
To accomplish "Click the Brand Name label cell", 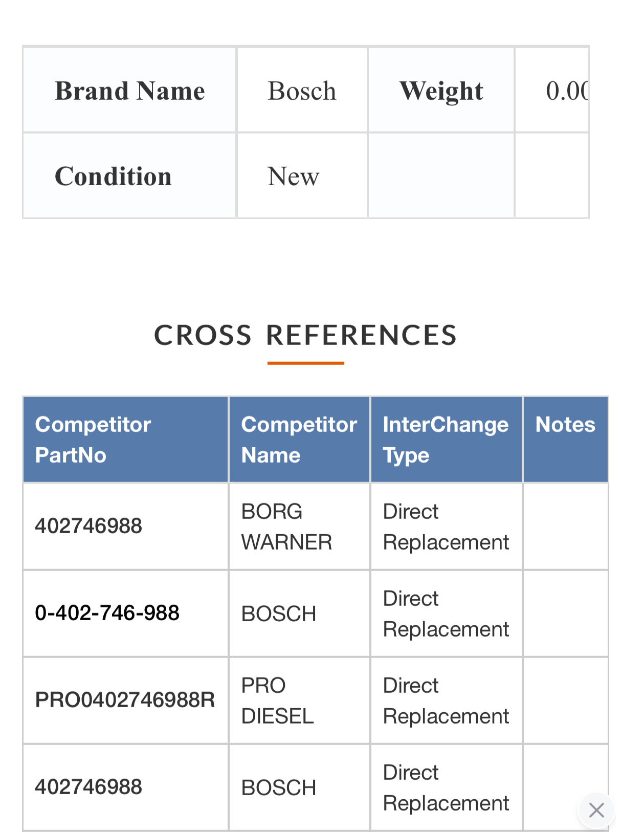I will tap(130, 91).
